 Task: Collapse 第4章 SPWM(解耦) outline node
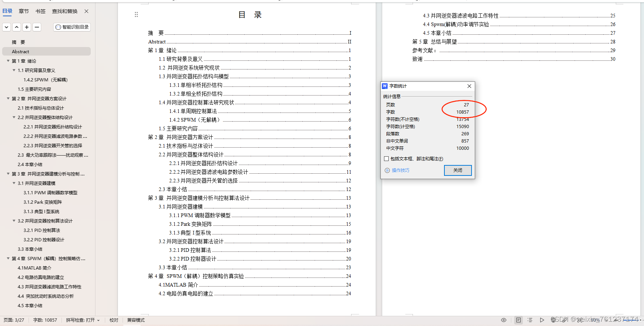click(8, 258)
